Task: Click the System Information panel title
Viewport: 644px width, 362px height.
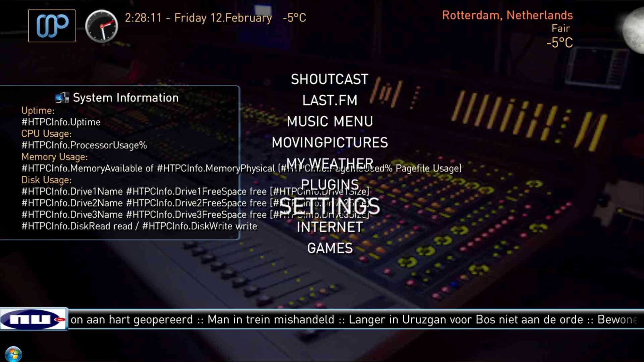Action: coord(125,98)
